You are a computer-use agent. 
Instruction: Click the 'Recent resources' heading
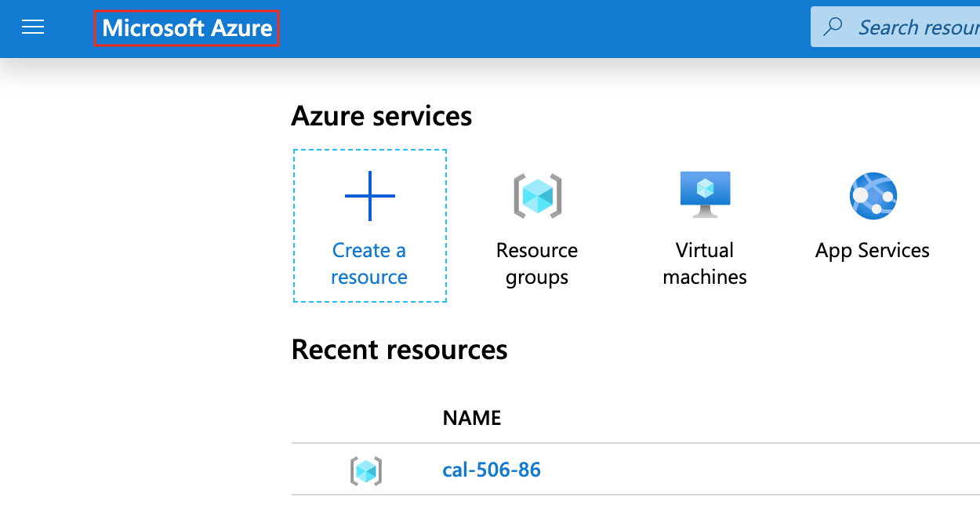click(399, 349)
